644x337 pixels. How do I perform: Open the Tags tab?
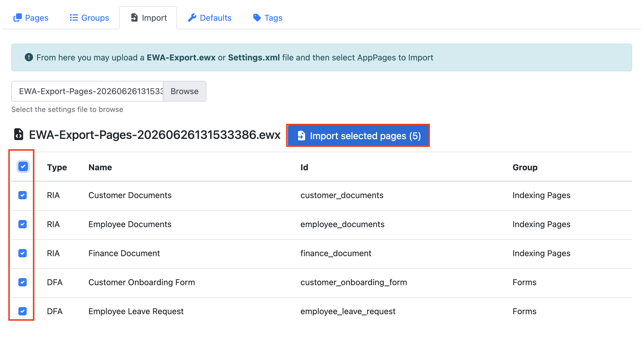tap(267, 18)
